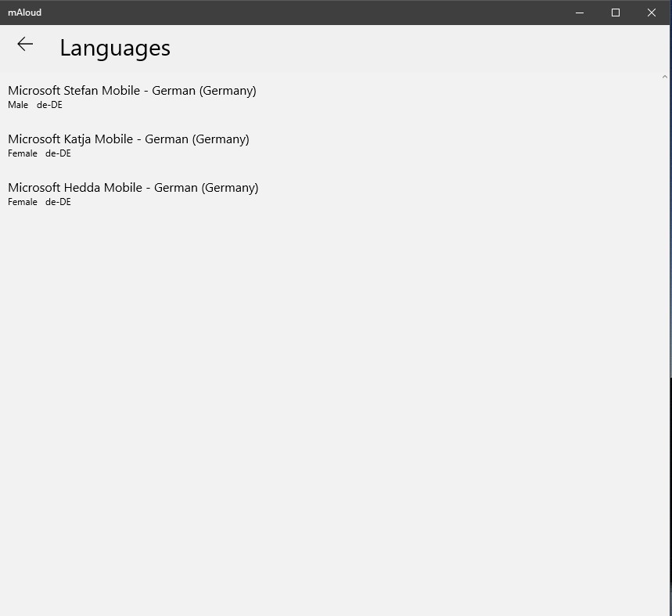Close the mAloud window
Screen dimensions: 672x616
point(652,13)
